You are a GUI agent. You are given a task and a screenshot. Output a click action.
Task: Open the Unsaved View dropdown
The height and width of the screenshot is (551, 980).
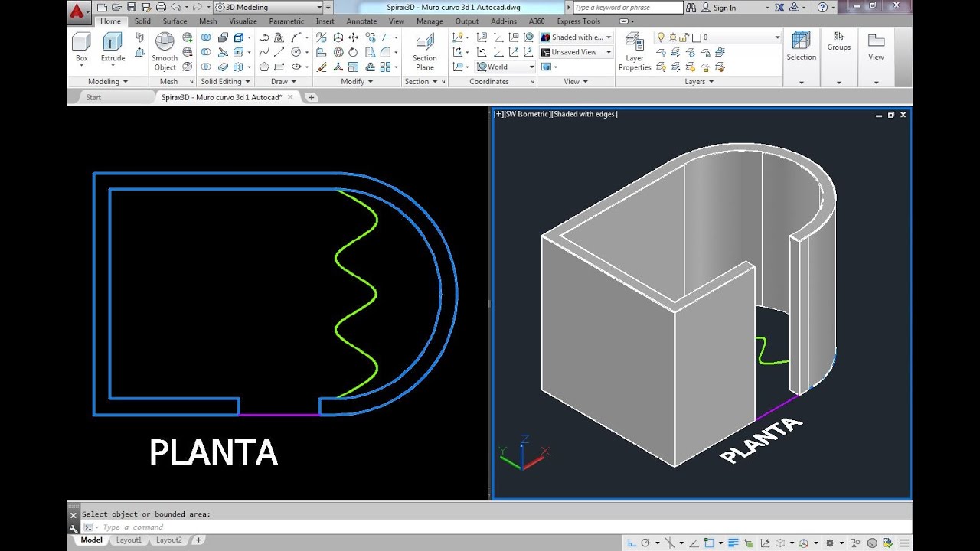[x=576, y=52]
